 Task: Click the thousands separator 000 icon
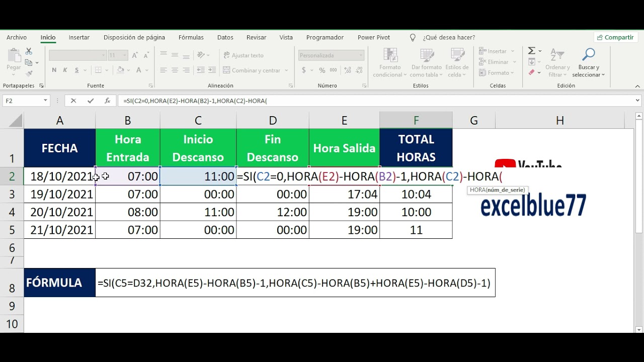pos(333,70)
